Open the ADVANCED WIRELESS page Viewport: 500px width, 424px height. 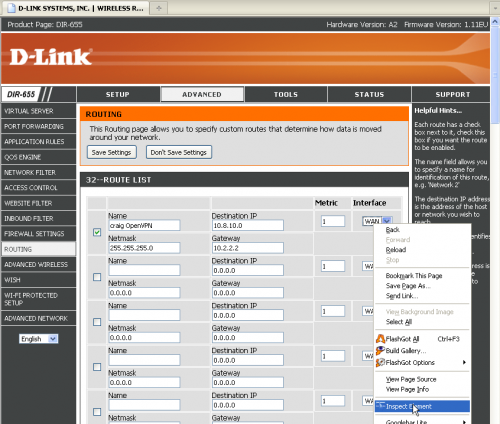38,264
